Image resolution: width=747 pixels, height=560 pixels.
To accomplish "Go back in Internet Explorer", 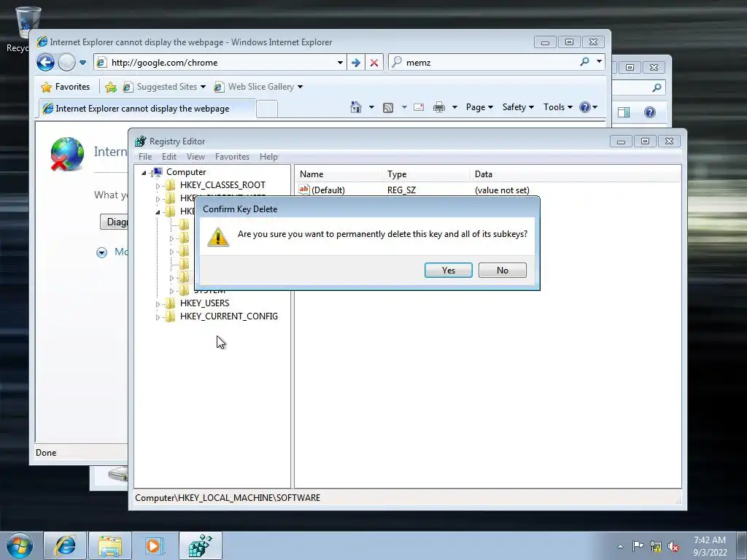I will pos(46,63).
